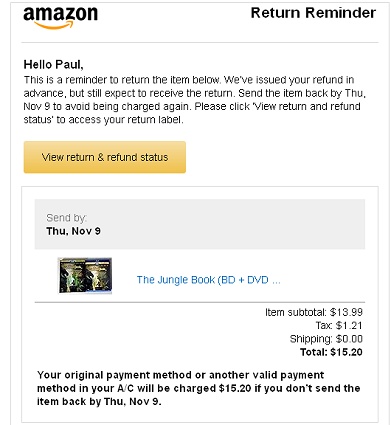The image size is (390, 425).
Task: Click The Jungle Book cover thumbnail
Action: [x=85, y=276]
